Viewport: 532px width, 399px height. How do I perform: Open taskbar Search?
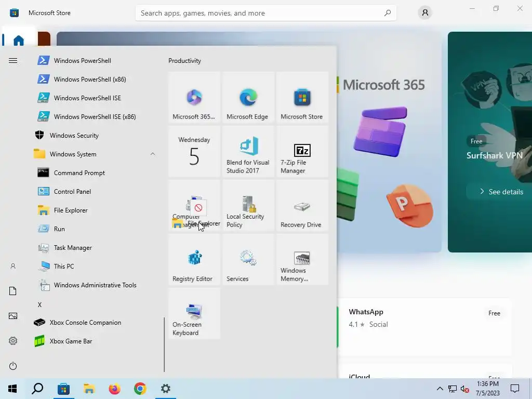tap(37, 389)
